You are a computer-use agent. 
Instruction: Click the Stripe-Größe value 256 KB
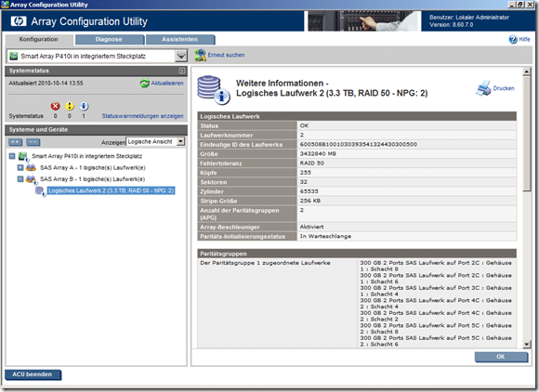tap(407, 201)
